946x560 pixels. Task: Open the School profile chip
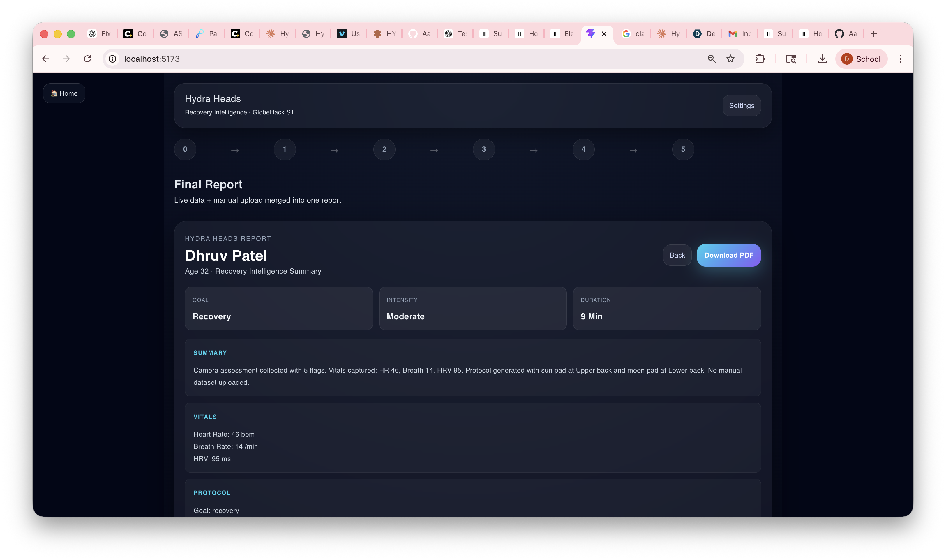861,59
